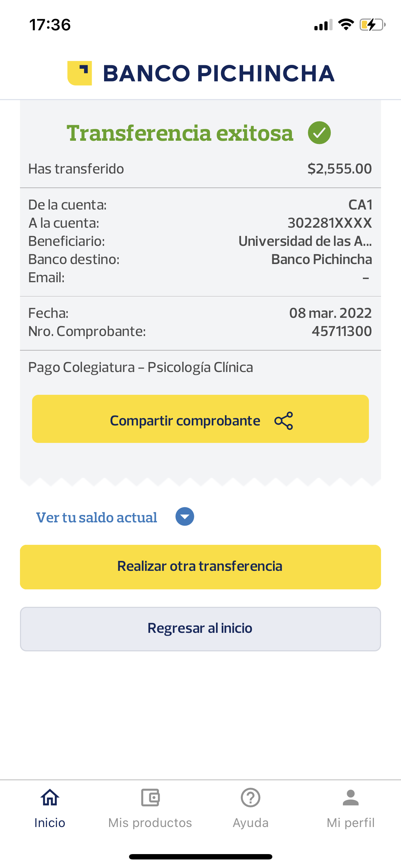The image size is (401, 868).
Task: Tap the Transferencia exitosa heading
Action: 180,133
